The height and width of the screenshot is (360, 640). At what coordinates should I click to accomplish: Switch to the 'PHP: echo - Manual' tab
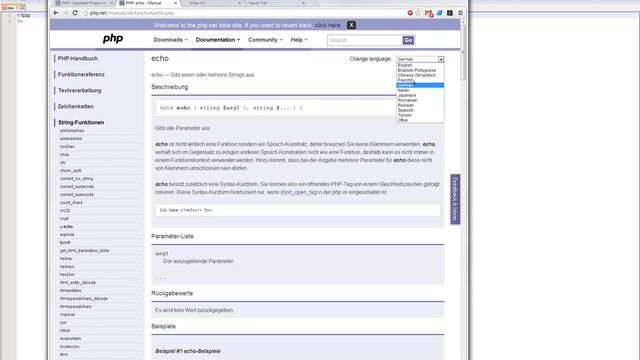(149, 3)
